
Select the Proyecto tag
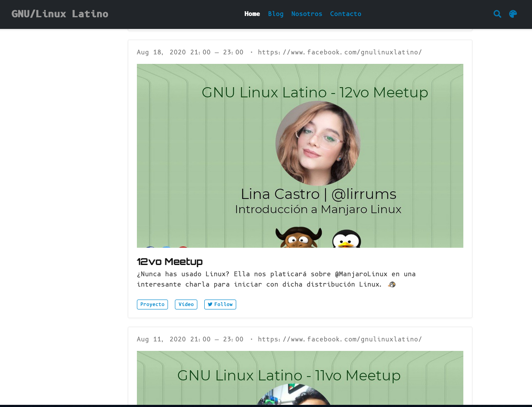coord(152,304)
